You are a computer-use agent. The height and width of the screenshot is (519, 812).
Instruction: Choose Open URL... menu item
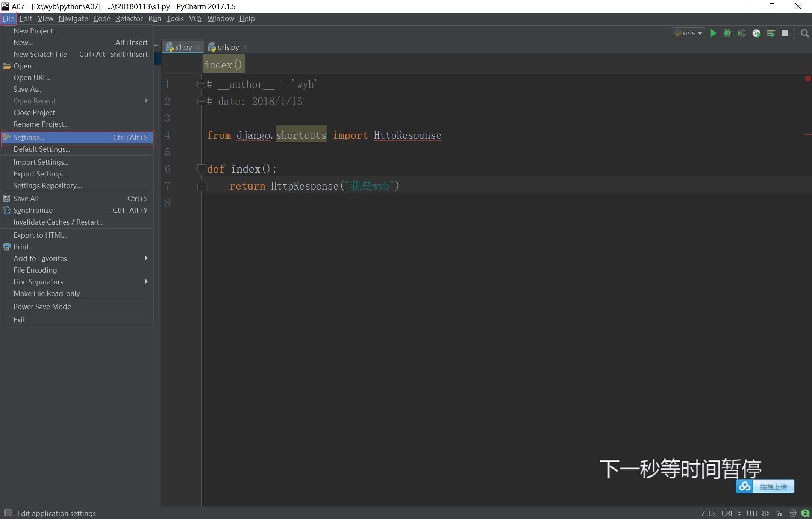pos(77,77)
